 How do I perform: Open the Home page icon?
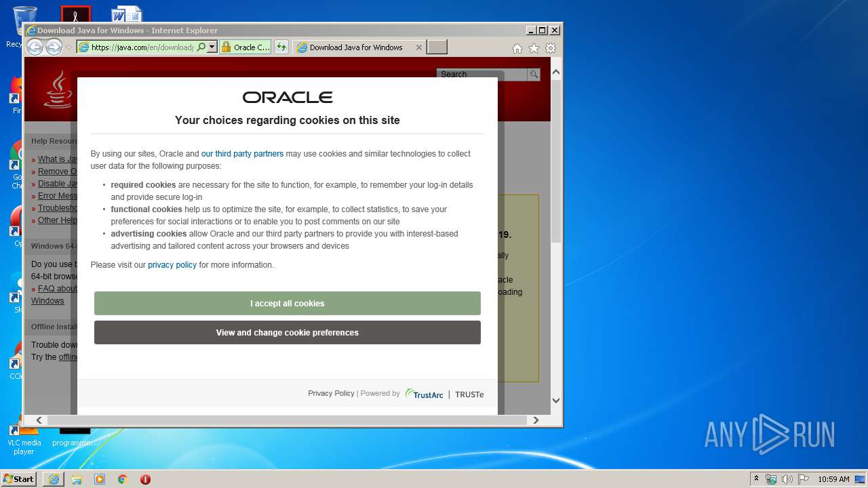click(x=517, y=48)
